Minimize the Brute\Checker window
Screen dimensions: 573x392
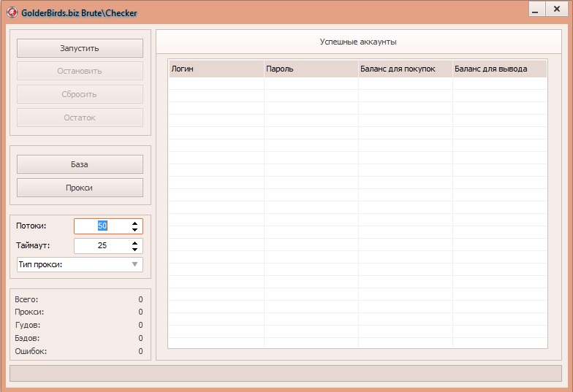pyautogui.click(x=536, y=9)
